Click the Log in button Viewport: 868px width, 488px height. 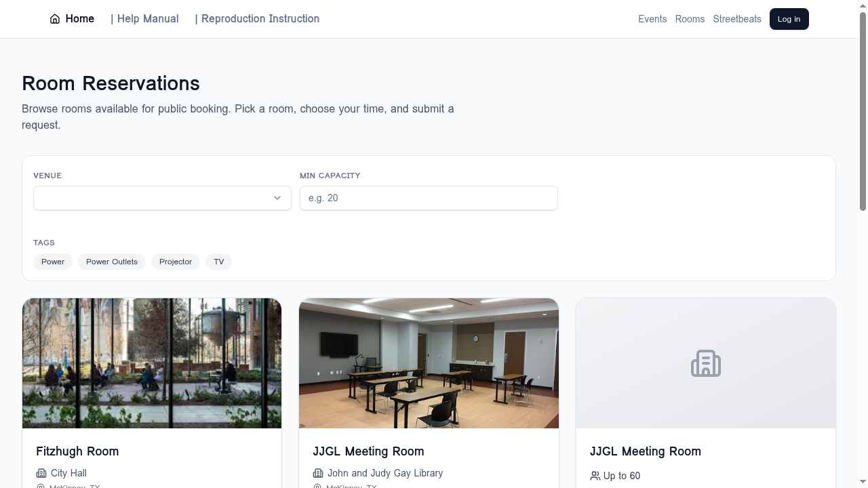click(789, 19)
